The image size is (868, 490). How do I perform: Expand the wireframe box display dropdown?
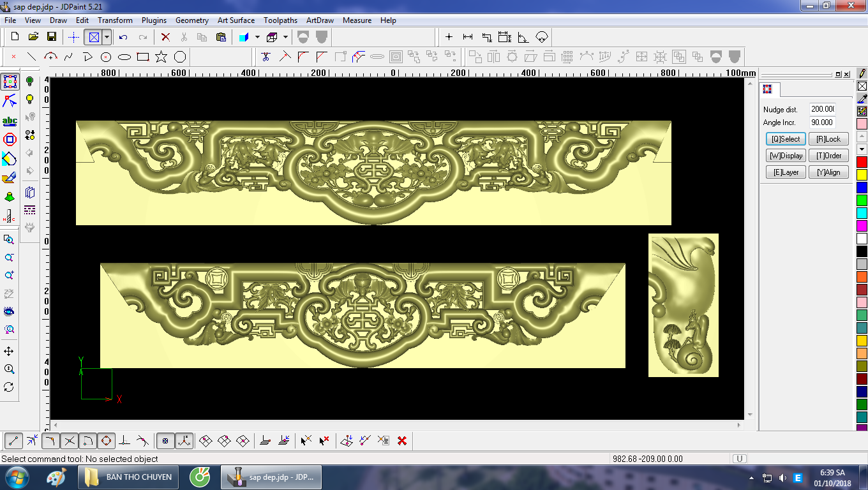(285, 37)
